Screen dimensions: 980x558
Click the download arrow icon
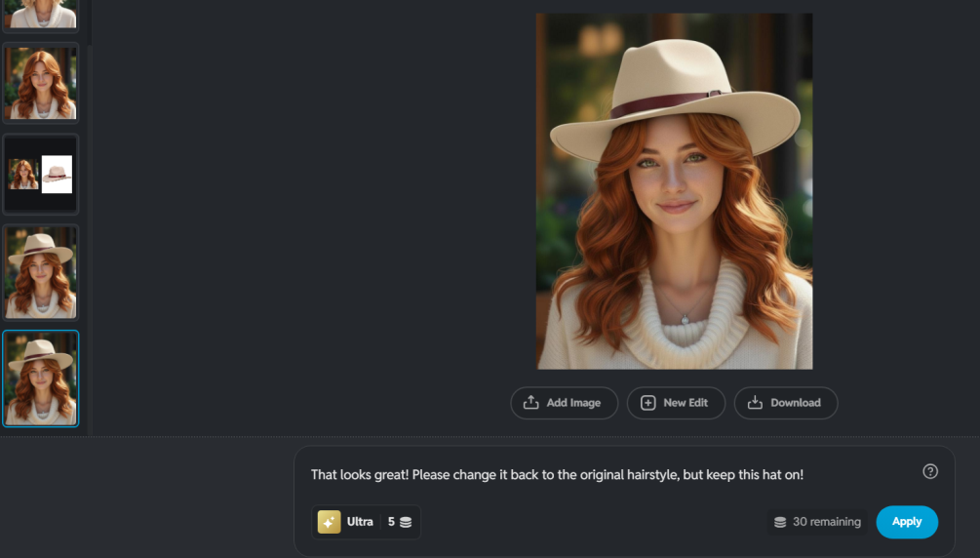(x=756, y=403)
